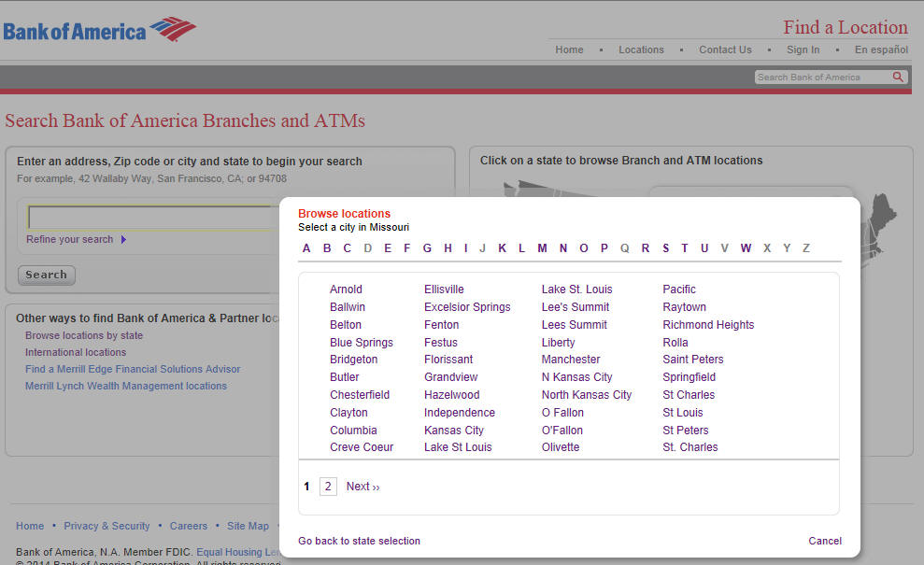Select Olivette city link
Image resolution: width=924 pixels, height=565 pixels.
click(x=561, y=447)
